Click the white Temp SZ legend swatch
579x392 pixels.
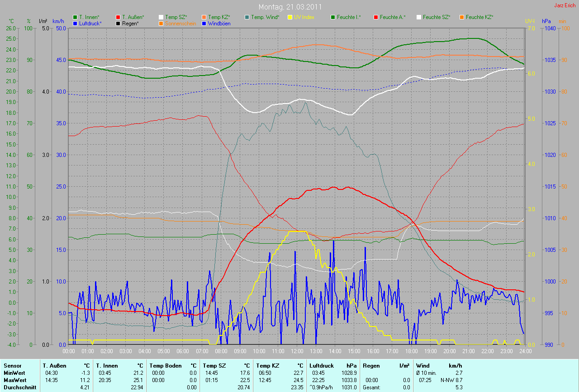(161, 17)
